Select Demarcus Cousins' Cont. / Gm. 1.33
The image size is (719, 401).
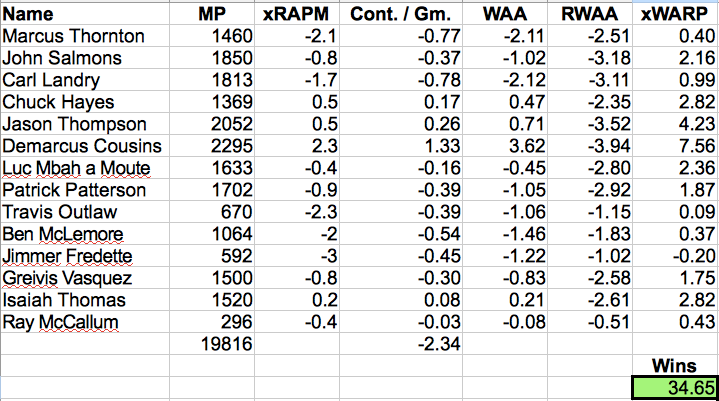click(401, 146)
